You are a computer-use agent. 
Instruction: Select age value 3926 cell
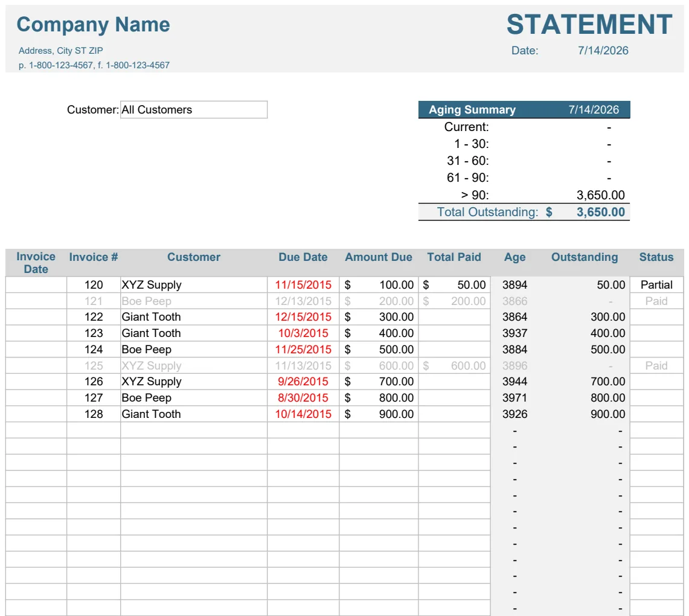pyautogui.click(x=514, y=414)
